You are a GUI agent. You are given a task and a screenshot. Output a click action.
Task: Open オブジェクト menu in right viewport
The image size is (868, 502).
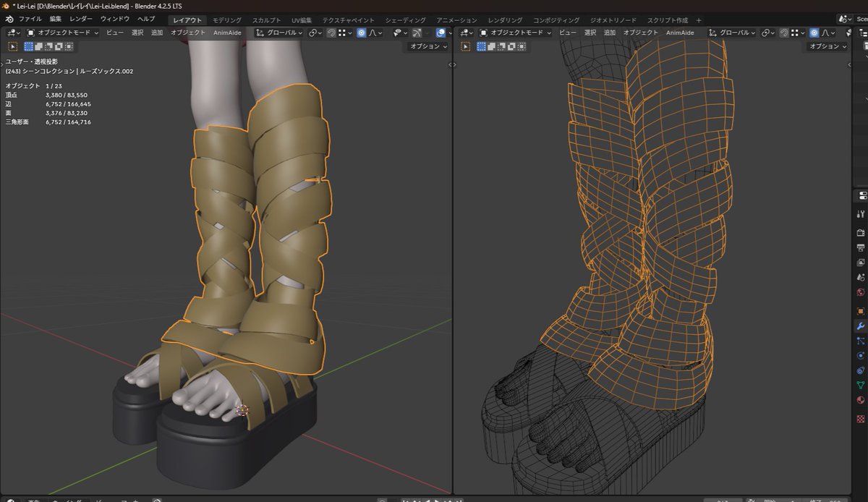[641, 33]
